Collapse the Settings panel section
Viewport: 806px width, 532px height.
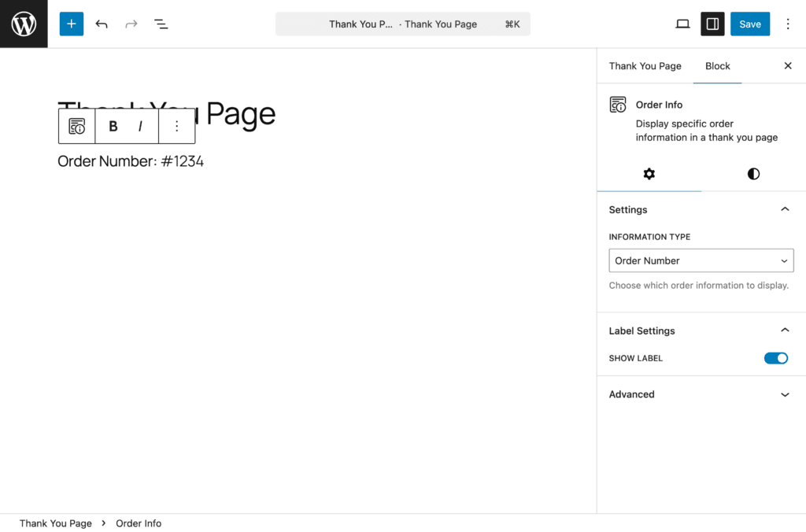point(784,209)
